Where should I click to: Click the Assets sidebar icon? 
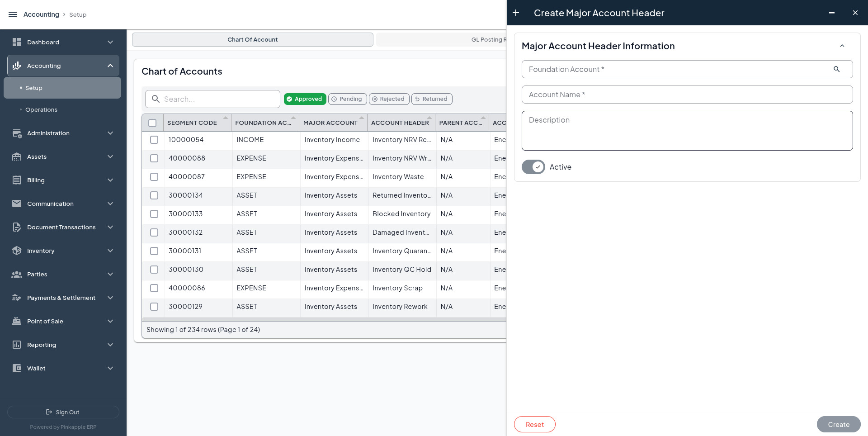(17, 156)
